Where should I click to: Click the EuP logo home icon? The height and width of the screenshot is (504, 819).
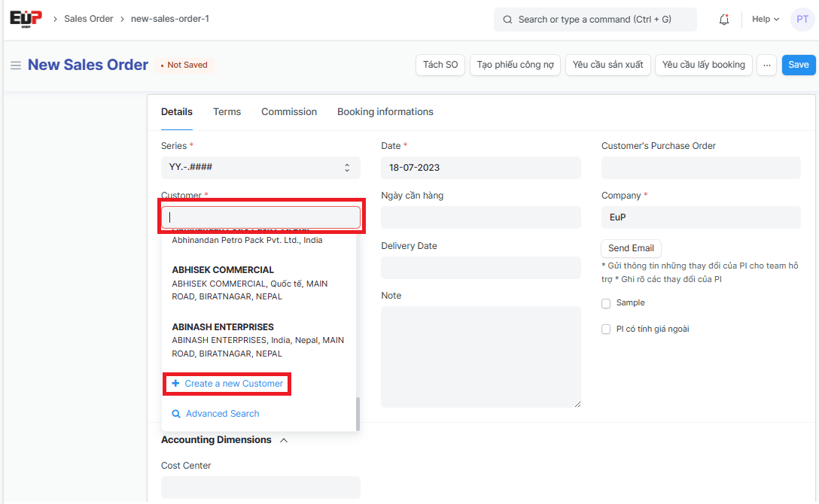26,19
